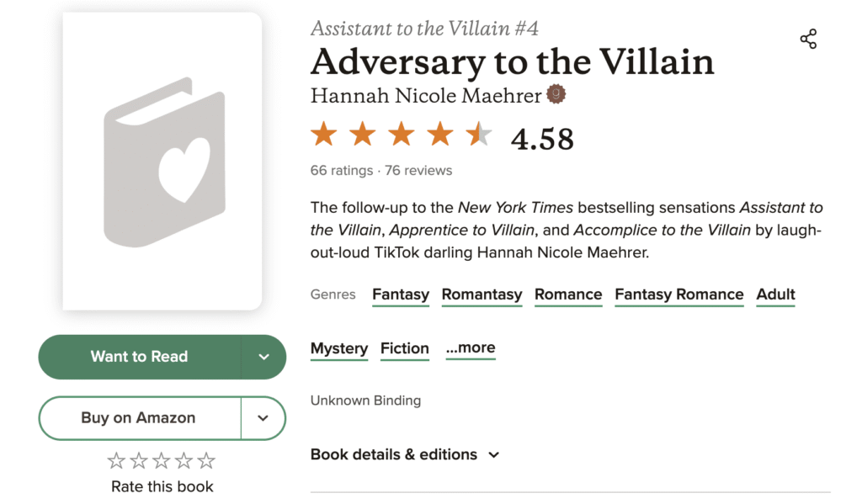Open the 66 ratings link
The height and width of the screenshot is (504, 862).
tap(341, 170)
